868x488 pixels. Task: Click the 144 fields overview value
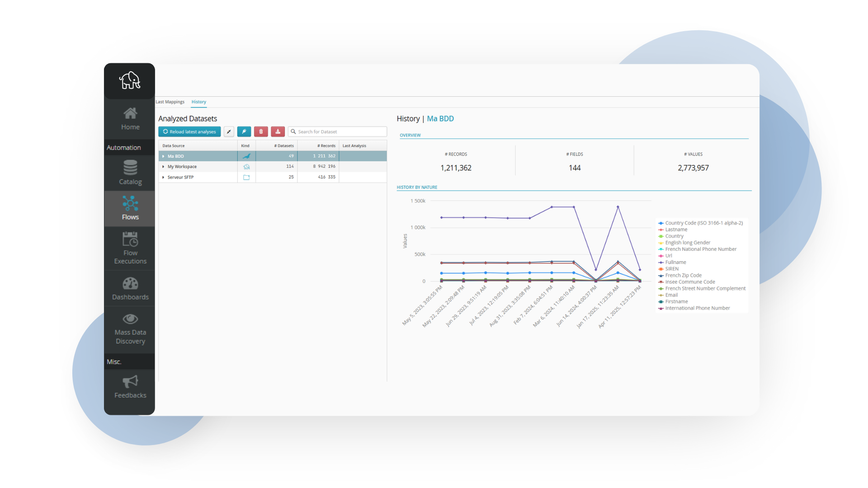pos(575,168)
